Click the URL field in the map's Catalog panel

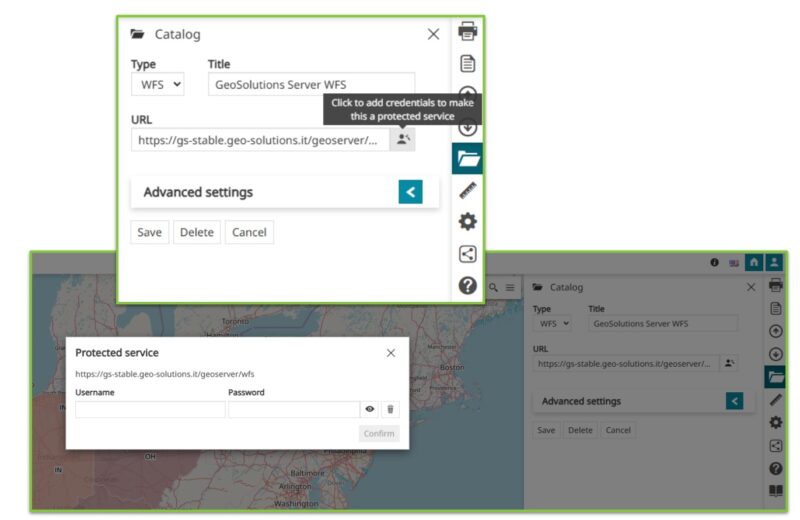[x=626, y=363]
